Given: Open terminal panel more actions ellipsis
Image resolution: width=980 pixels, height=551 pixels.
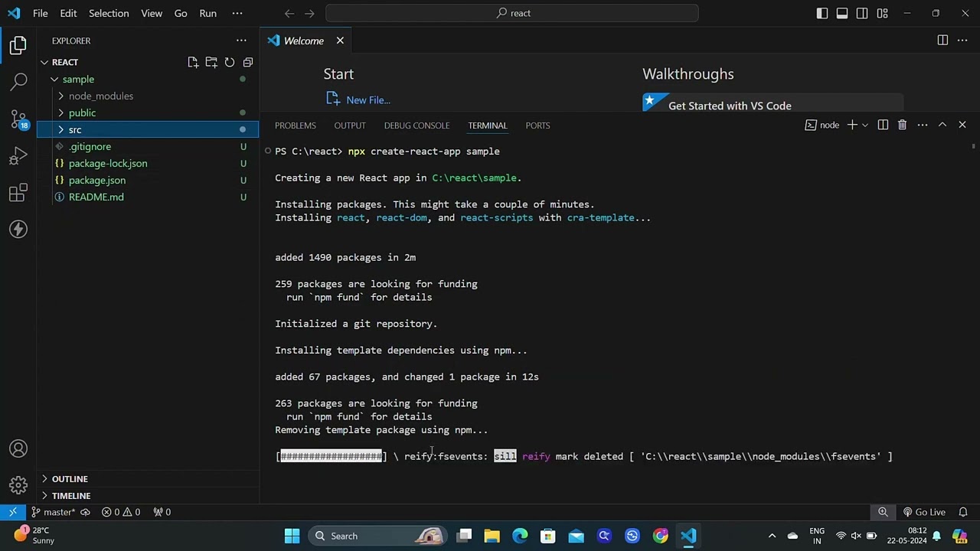Looking at the screenshot, I should point(923,125).
